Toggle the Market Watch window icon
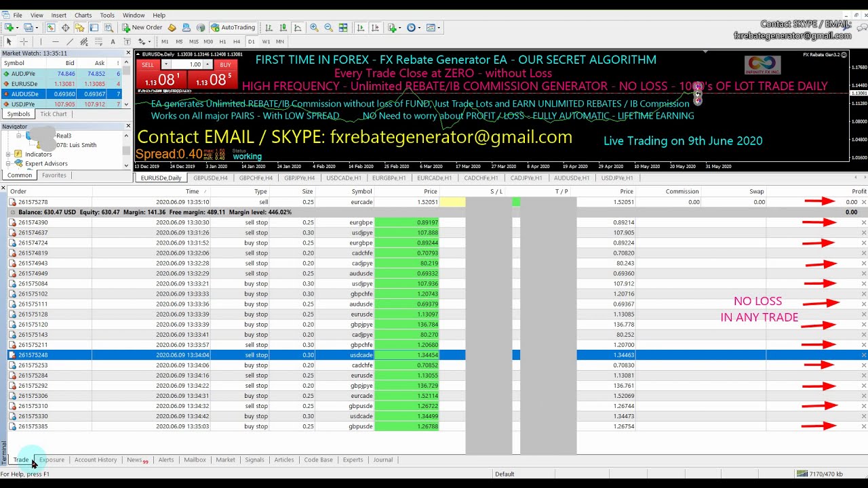The width and height of the screenshot is (868, 488). coord(51,28)
